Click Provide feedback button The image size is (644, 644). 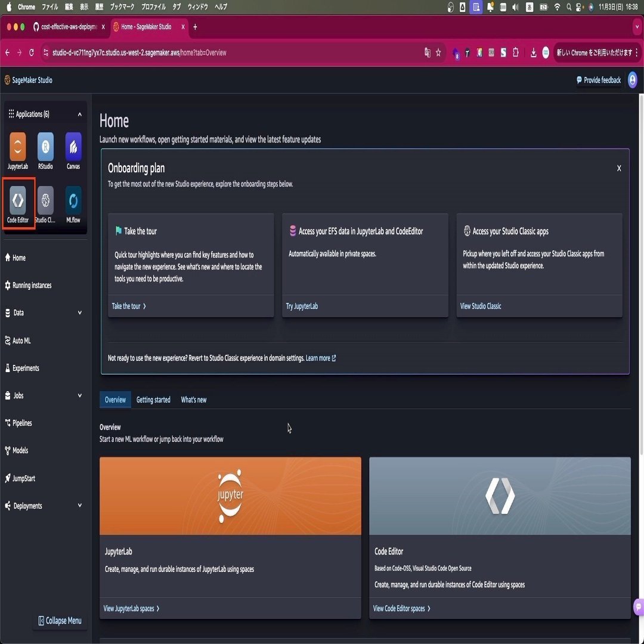click(x=599, y=80)
